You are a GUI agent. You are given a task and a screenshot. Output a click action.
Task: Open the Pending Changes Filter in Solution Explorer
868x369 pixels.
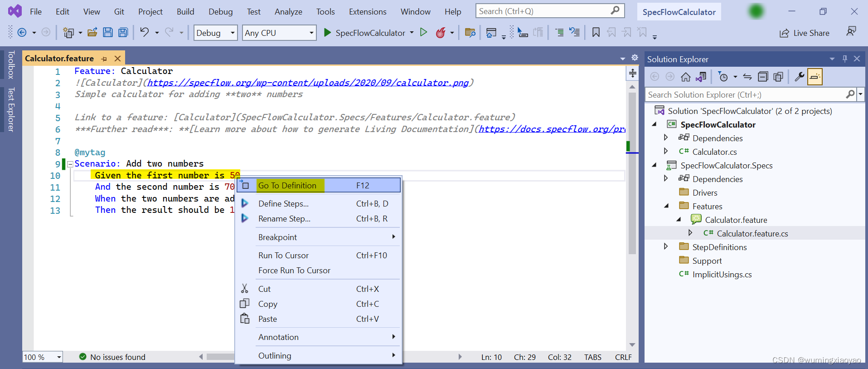point(723,77)
